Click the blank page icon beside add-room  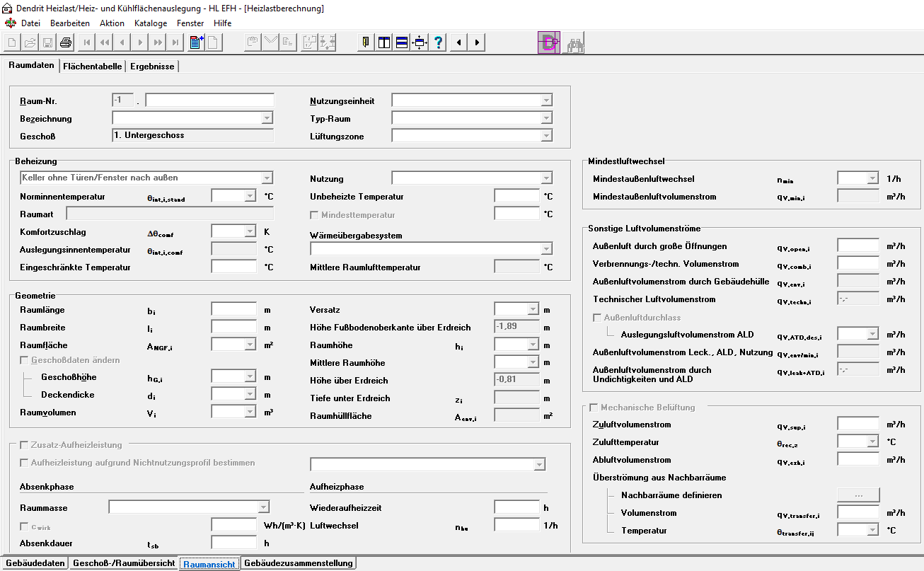pos(214,42)
